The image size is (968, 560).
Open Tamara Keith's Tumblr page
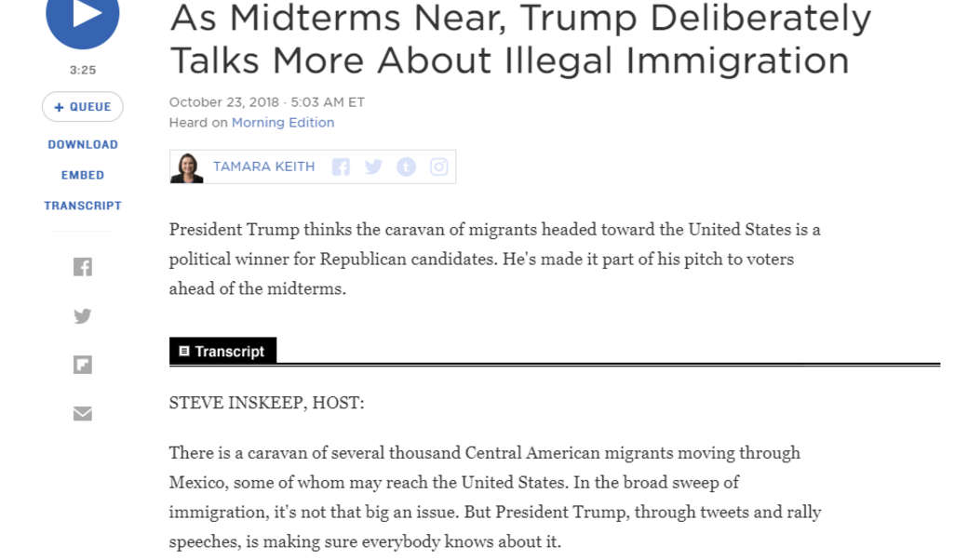pyautogui.click(x=406, y=166)
